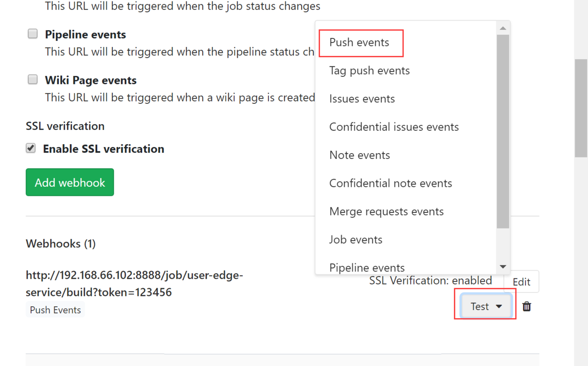Image resolution: width=588 pixels, height=366 pixels.
Task: Delete the webhook using the trash icon
Action: (526, 306)
